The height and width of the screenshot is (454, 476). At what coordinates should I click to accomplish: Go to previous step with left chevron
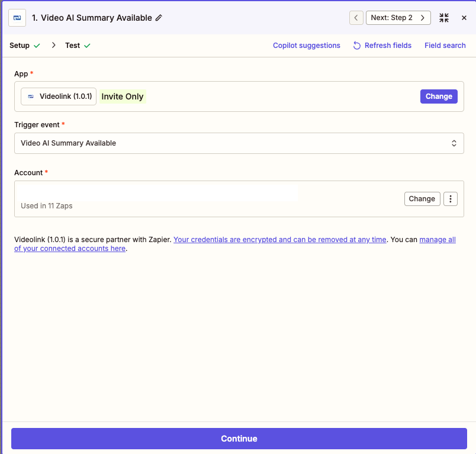356,18
